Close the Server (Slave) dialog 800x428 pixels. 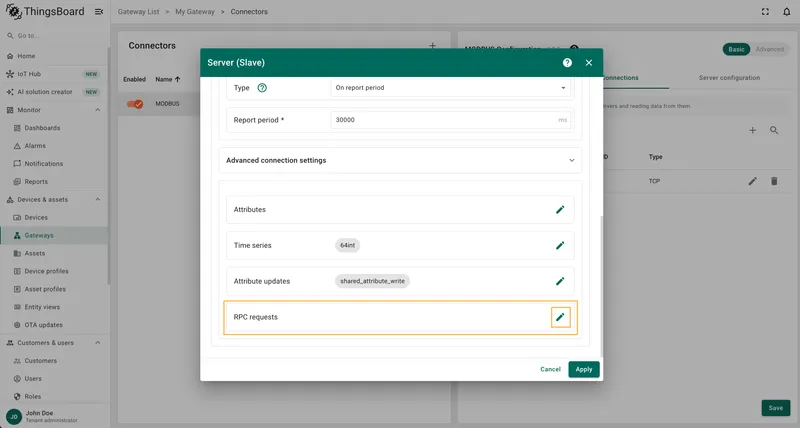click(589, 63)
